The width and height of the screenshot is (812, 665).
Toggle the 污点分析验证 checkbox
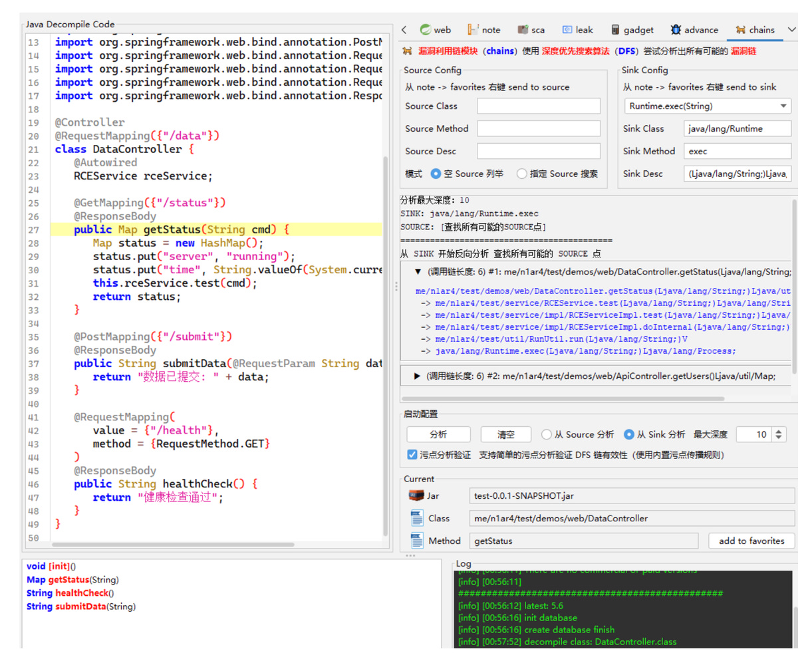click(412, 455)
